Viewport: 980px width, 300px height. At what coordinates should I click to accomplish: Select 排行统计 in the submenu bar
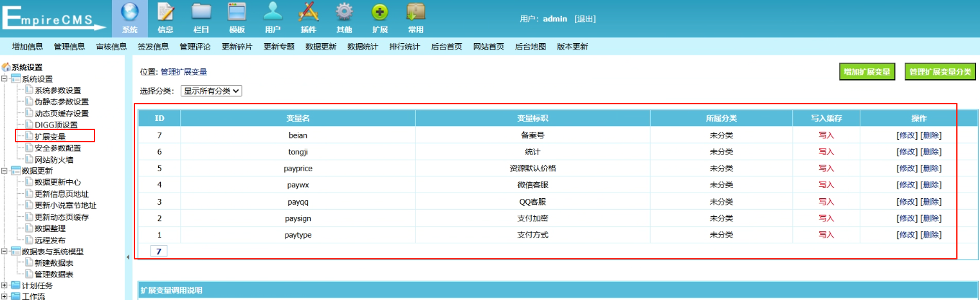404,46
